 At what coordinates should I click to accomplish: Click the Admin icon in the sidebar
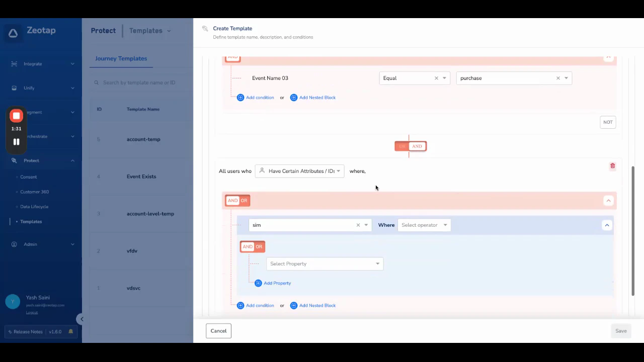[x=14, y=244]
